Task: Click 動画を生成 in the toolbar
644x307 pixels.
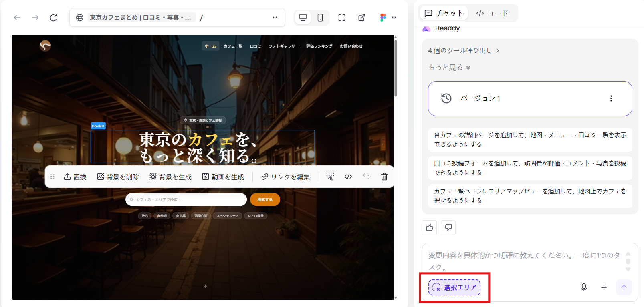Action: [223, 177]
